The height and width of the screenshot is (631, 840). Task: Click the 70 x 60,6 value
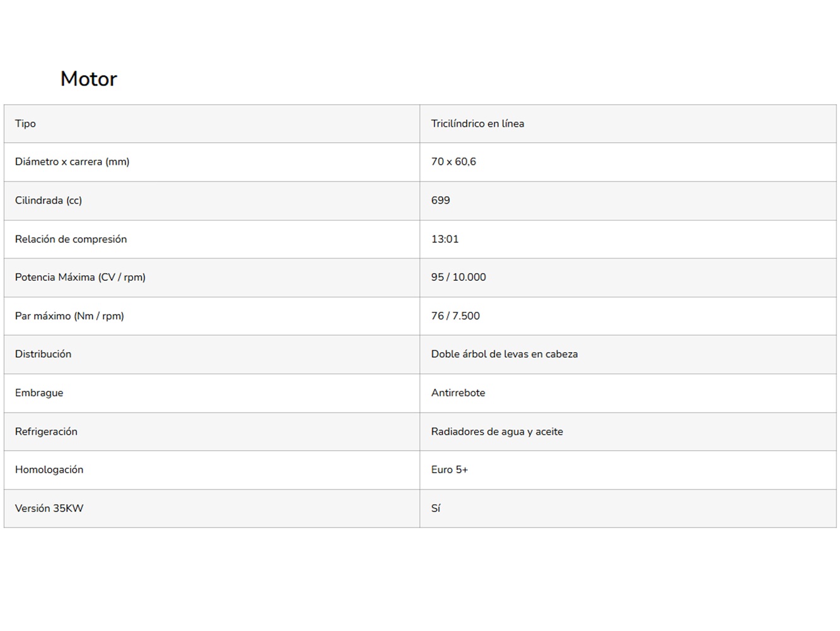(453, 162)
